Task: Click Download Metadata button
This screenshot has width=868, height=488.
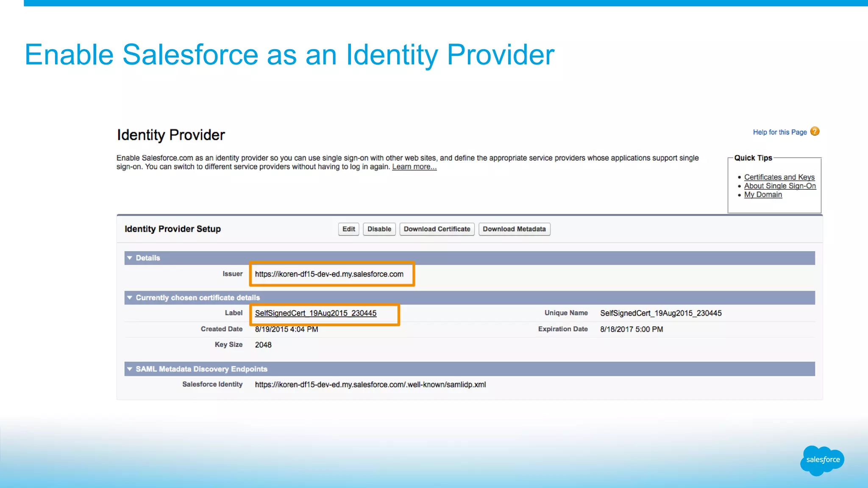Action: point(514,229)
